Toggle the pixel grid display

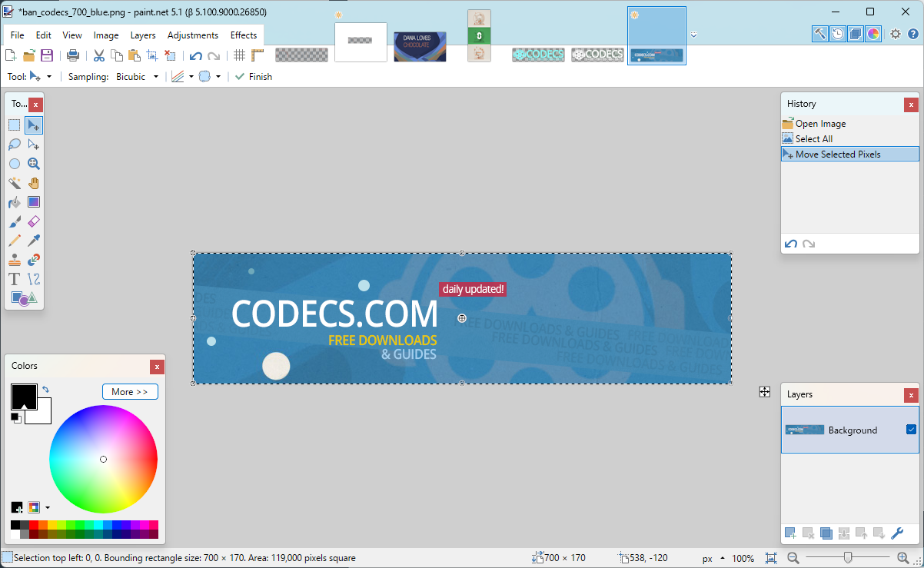point(240,55)
